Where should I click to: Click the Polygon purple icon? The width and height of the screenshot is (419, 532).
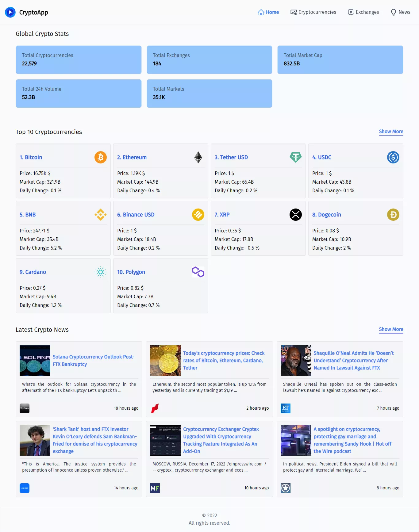198,272
